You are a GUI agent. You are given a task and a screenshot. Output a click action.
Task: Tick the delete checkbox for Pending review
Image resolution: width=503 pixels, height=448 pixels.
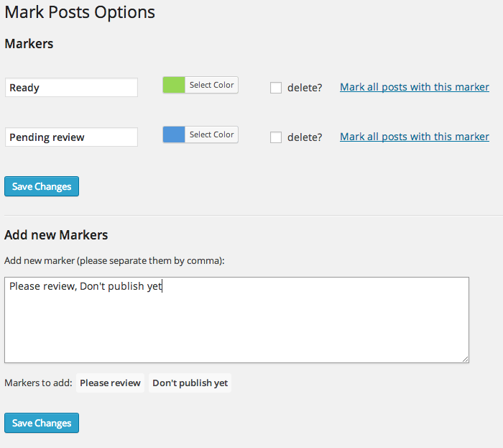(276, 137)
